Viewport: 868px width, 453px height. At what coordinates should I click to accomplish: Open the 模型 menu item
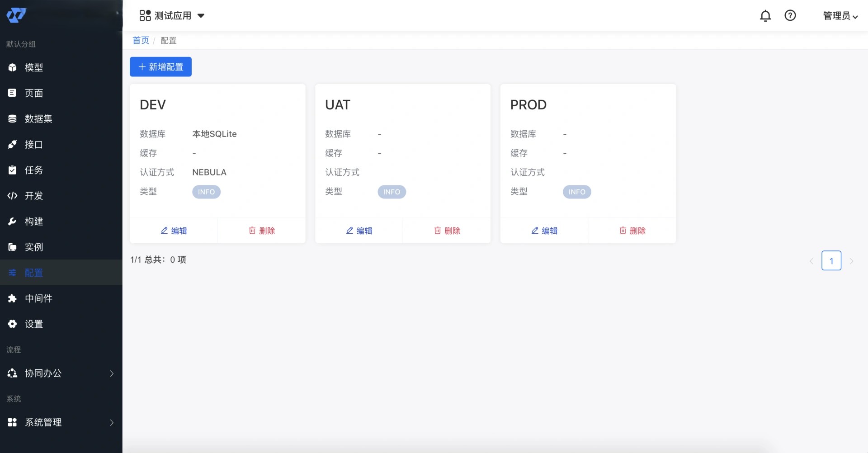[x=61, y=67]
